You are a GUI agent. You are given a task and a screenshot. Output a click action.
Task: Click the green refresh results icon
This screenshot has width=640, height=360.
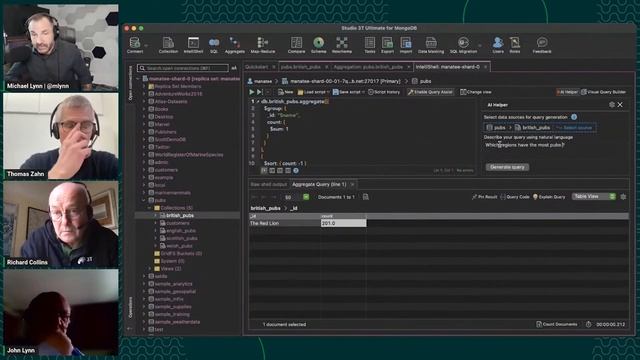(306, 197)
